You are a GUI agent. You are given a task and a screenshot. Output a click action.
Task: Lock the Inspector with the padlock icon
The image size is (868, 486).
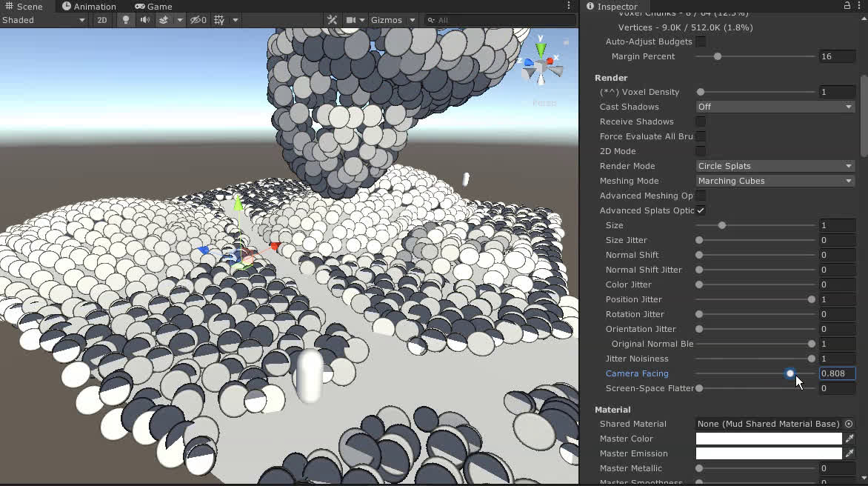point(847,6)
